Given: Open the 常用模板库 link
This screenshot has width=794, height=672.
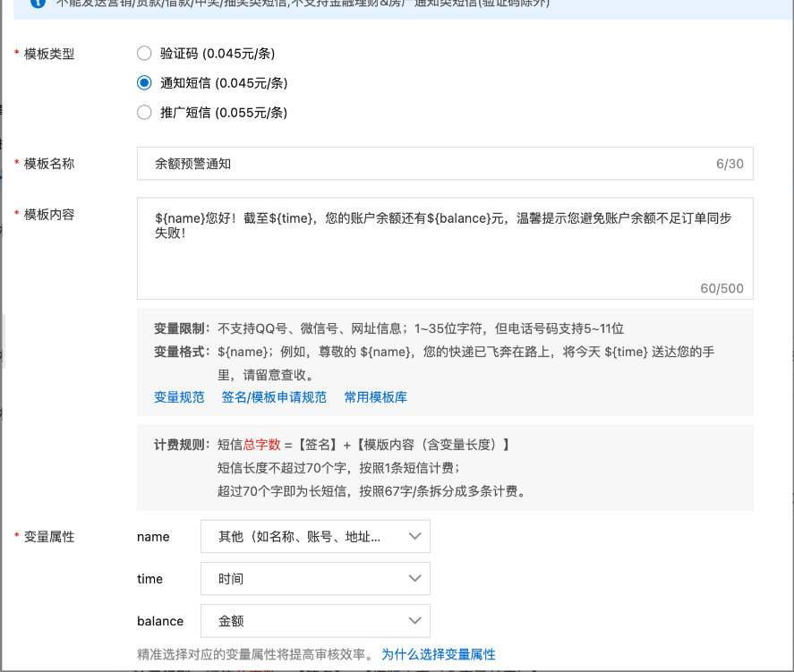Looking at the screenshot, I should (x=376, y=397).
